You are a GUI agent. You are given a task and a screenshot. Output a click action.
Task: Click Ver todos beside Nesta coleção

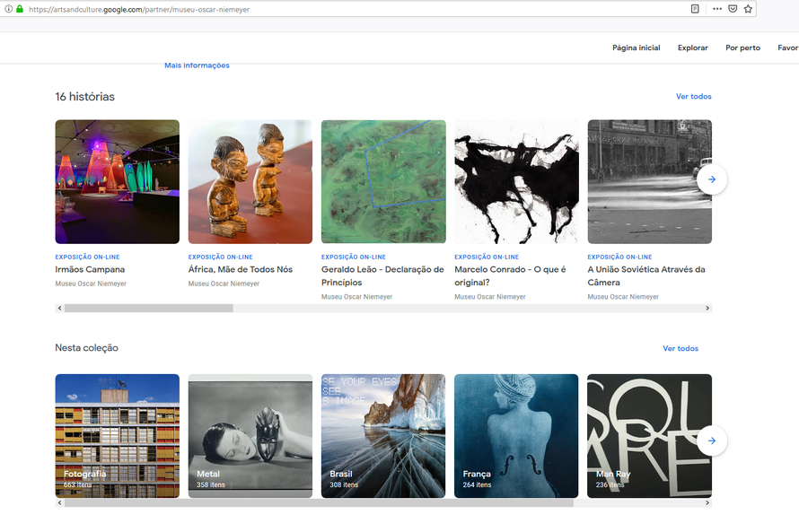coord(680,348)
